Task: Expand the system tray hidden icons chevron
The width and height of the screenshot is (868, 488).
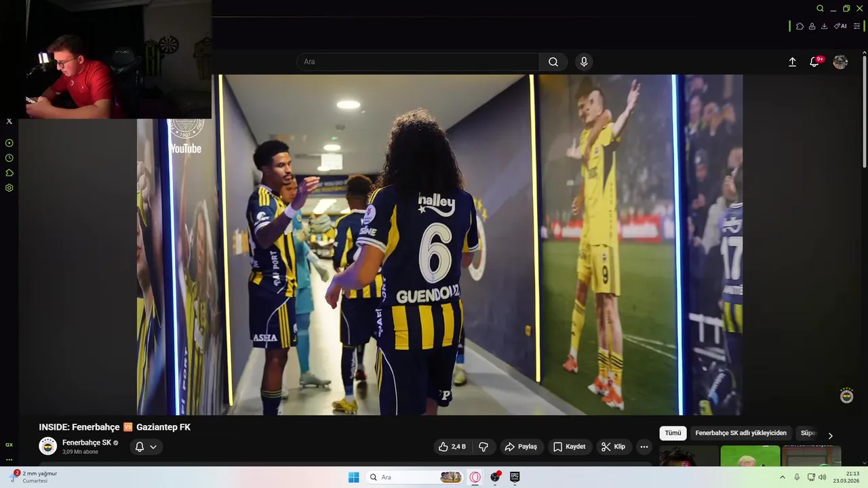Action: (x=782, y=477)
